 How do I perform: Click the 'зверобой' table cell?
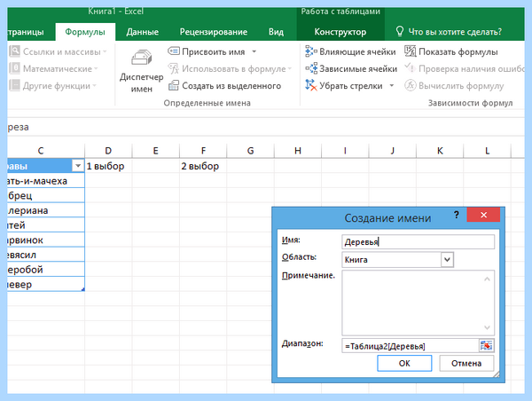pyautogui.click(x=46, y=270)
